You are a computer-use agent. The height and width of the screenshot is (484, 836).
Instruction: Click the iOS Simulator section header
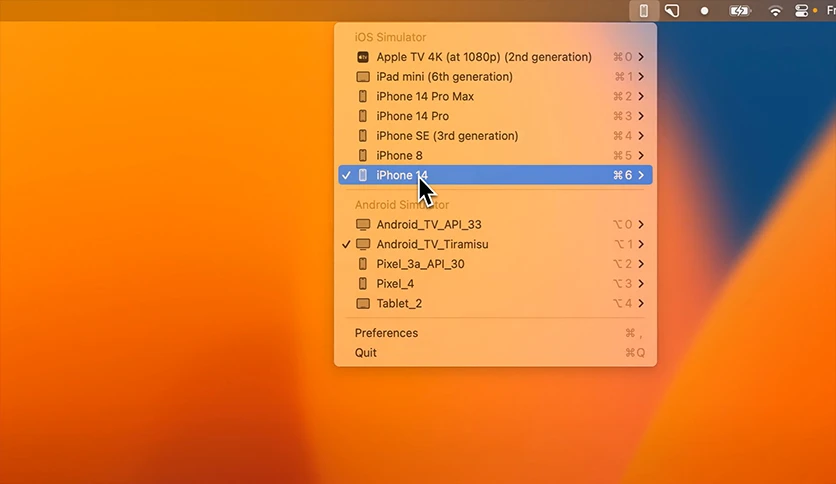(x=390, y=37)
